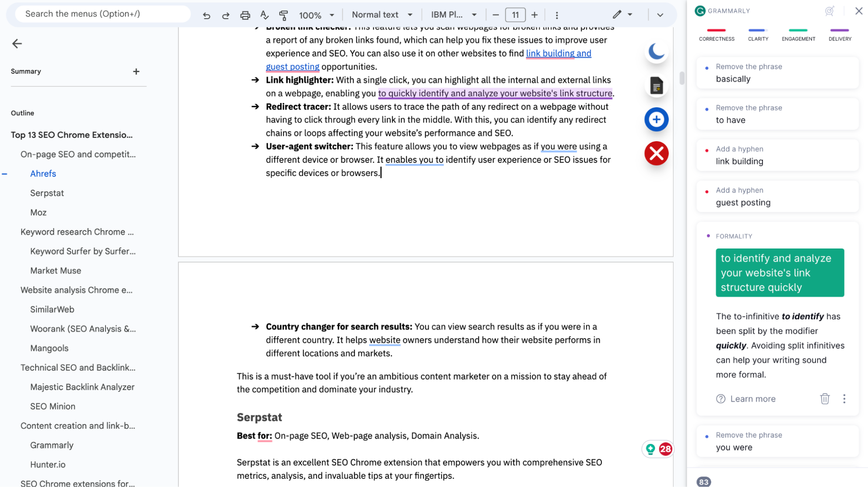Click the Learn more link
This screenshot has width=868, height=487.
pos(753,399)
